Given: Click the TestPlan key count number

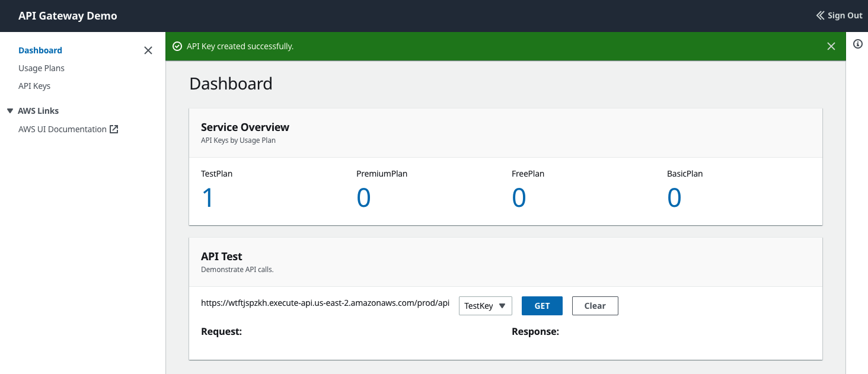Looking at the screenshot, I should pyautogui.click(x=208, y=197).
